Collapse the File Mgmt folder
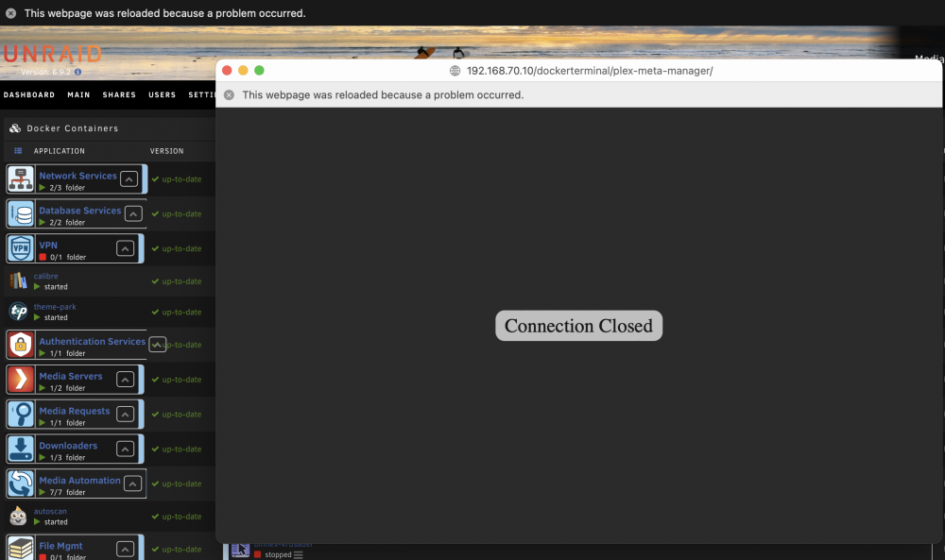This screenshot has width=945, height=560. tap(125, 550)
